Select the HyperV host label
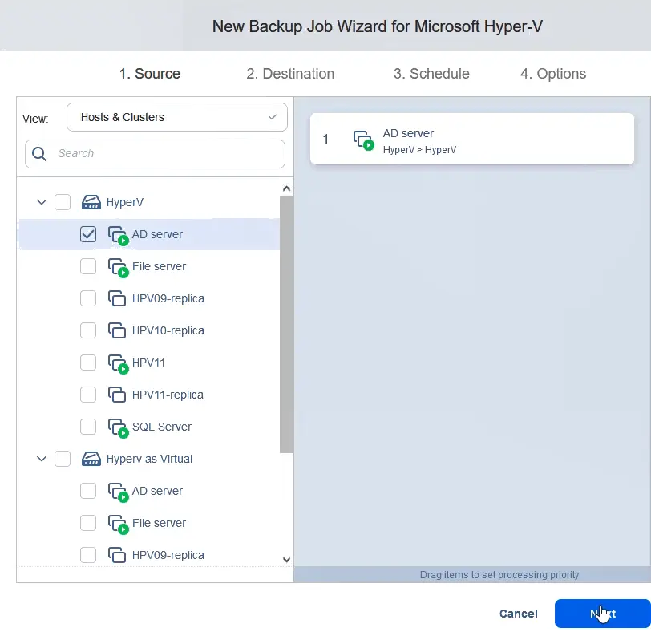Viewport: 651px width, 644px height. click(125, 202)
